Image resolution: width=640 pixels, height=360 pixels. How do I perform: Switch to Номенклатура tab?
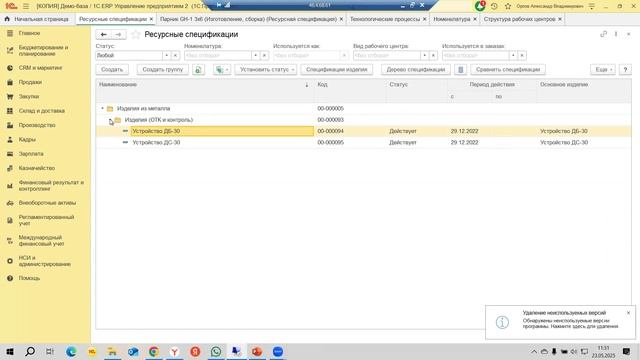coord(451,19)
